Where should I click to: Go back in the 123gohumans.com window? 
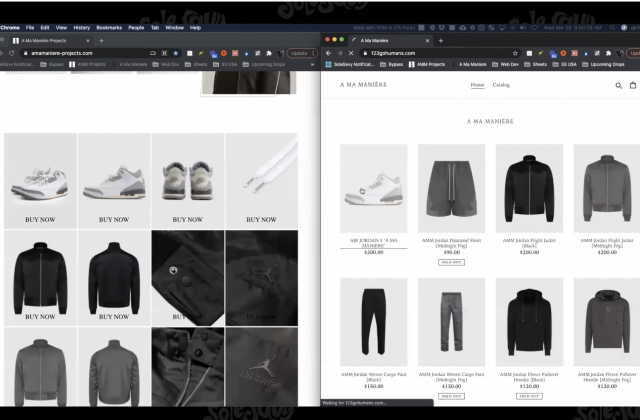(x=329, y=53)
